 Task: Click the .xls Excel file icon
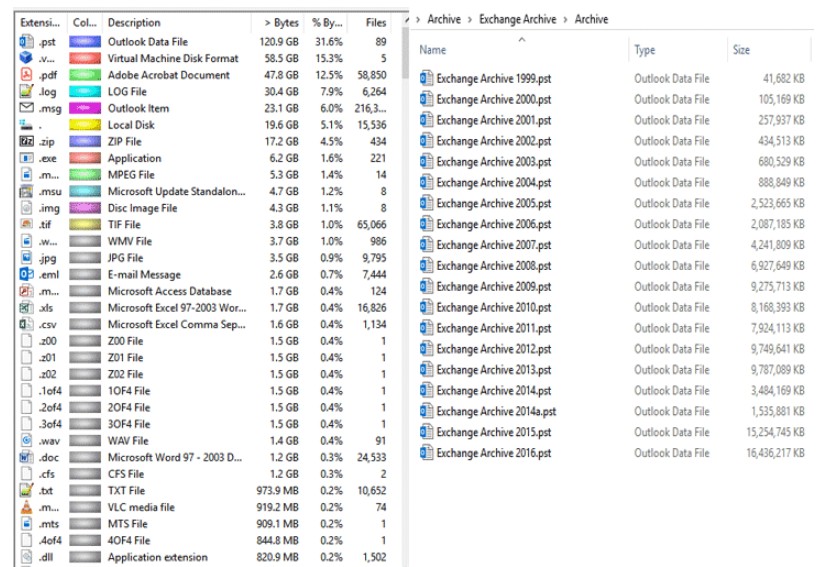coord(26,308)
